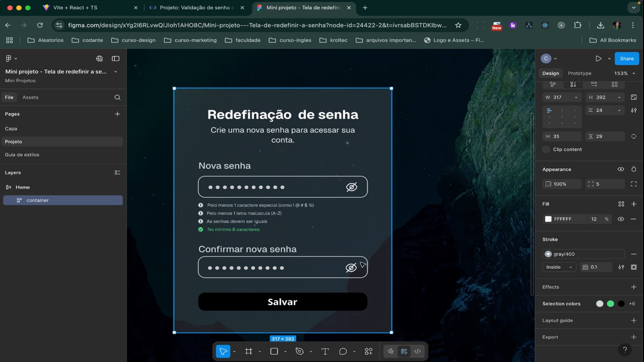
Task: Select the Text tool
Action: pyautogui.click(x=325, y=351)
